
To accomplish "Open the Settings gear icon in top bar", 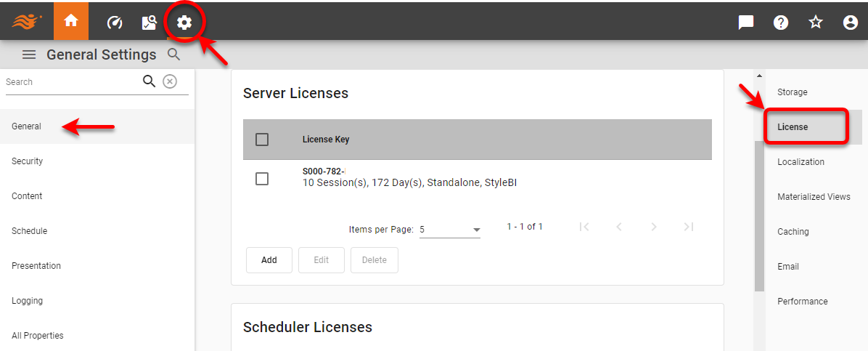I will coord(184,23).
